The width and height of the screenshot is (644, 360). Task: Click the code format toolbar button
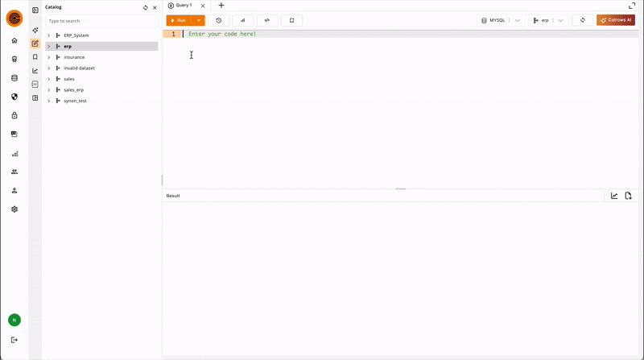pyautogui.click(x=267, y=20)
